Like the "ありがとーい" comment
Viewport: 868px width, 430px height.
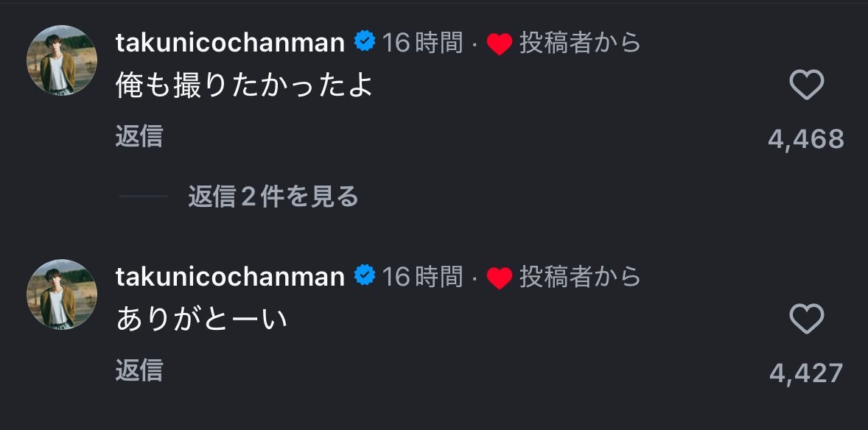[x=806, y=320]
